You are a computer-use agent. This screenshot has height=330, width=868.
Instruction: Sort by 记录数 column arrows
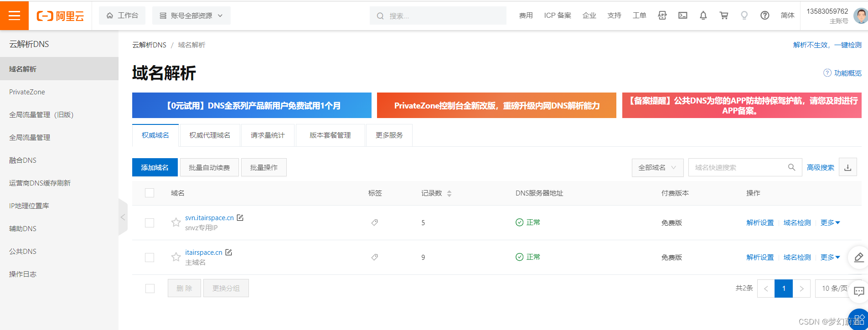coord(449,193)
